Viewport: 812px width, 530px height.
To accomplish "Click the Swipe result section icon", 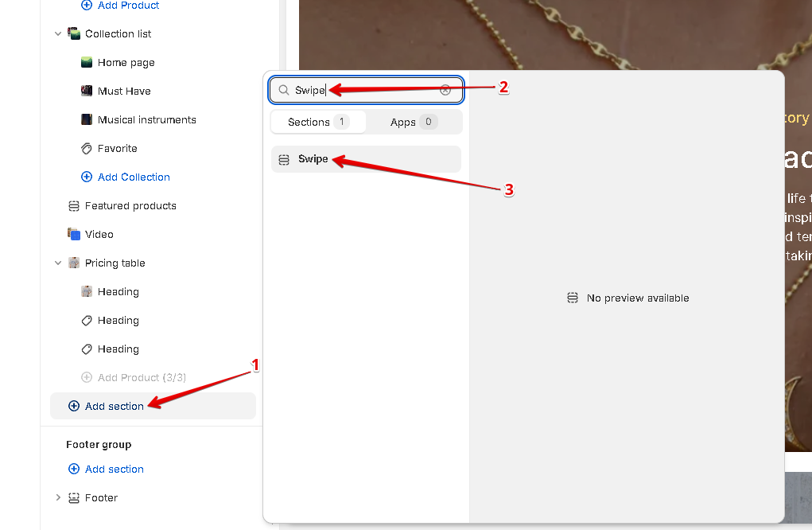I will click(284, 160).
